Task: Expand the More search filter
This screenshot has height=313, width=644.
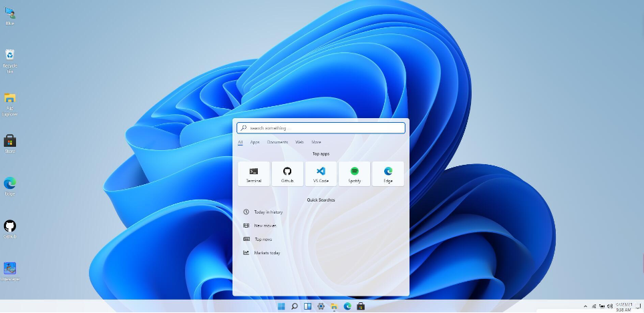Action: click(316, 142)
